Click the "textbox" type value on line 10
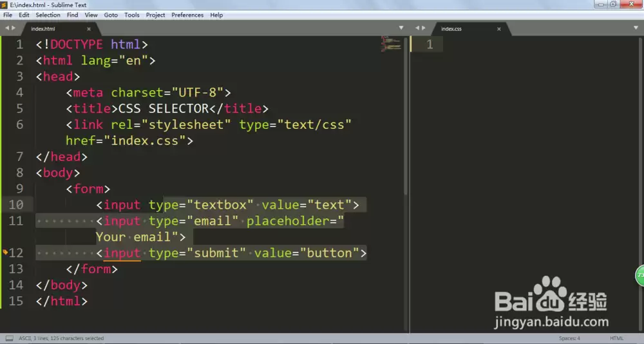 pos(220,205)
